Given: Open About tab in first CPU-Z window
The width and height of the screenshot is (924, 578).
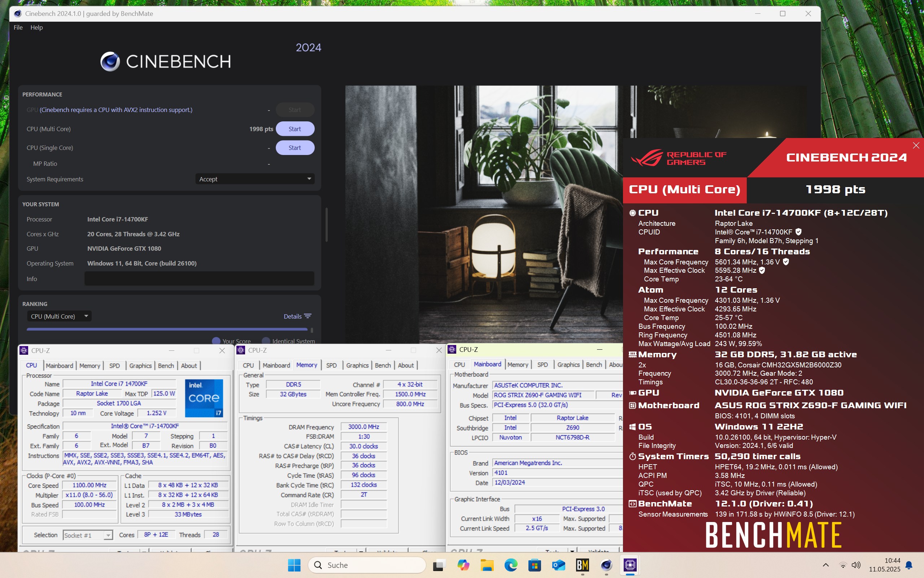Looking at the screenshot, I should click(189, 366).
